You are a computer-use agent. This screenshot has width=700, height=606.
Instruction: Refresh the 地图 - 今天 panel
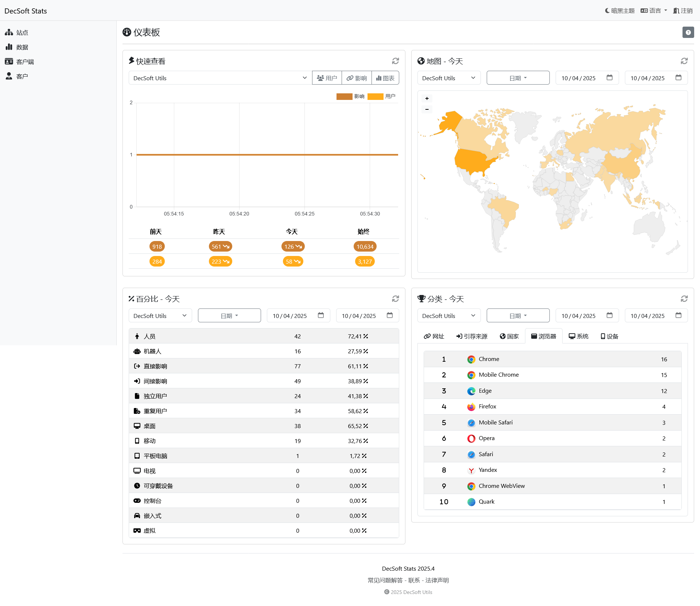point(684,61)
